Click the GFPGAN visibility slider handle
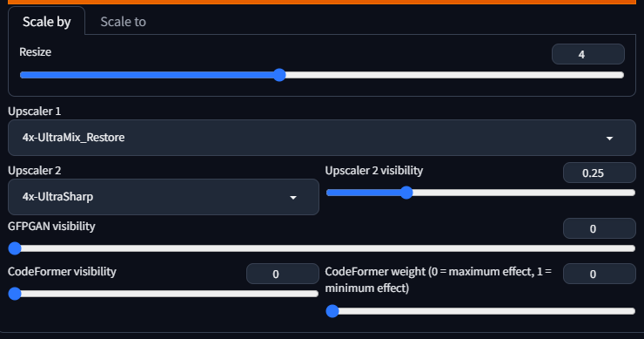The width and height of the screenshot is (644, 339). [x=15, y=248]
